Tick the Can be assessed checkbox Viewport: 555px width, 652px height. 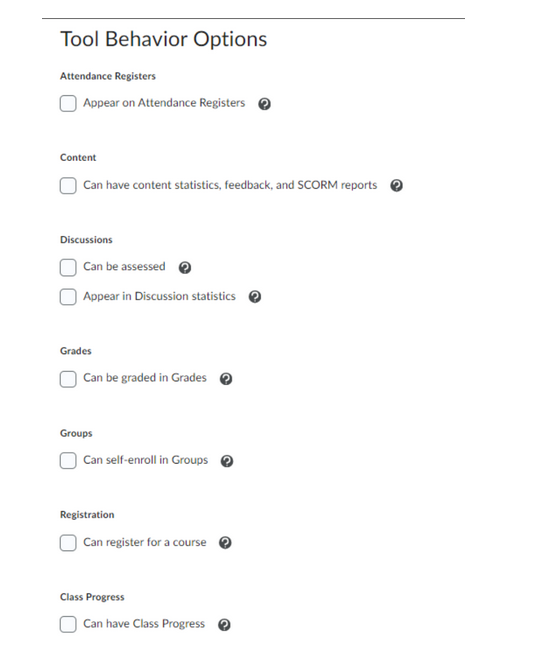point(68,267)
